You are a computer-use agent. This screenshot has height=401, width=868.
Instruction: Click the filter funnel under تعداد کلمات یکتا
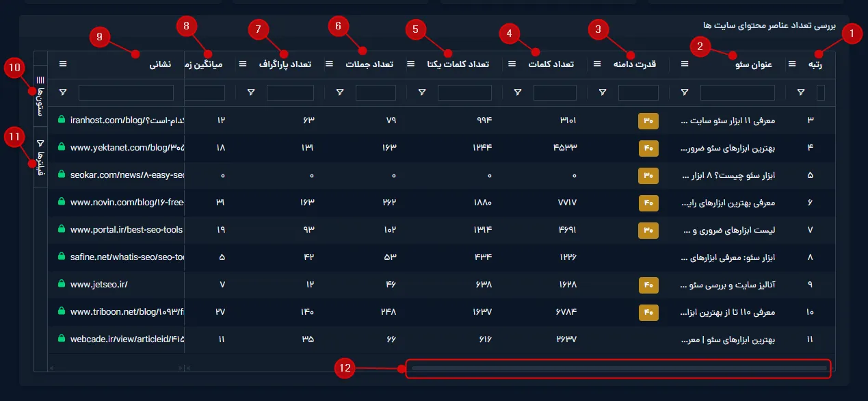coord(422,92)
